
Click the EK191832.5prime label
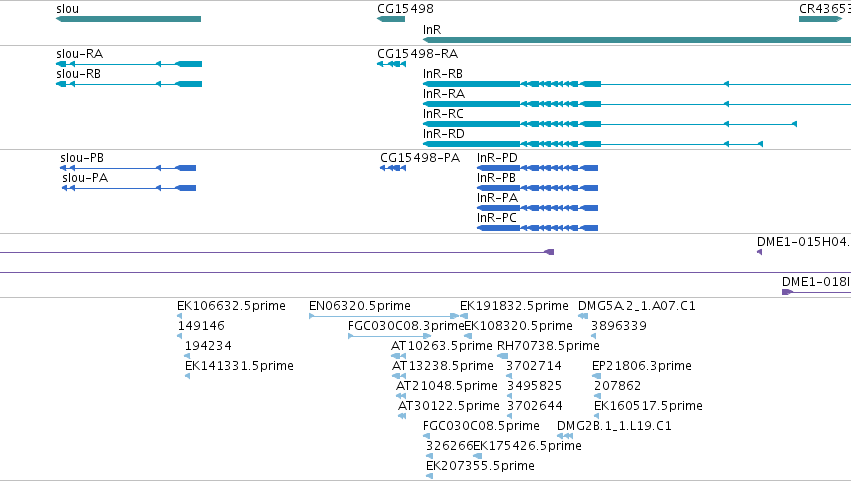tap(514, 306)
